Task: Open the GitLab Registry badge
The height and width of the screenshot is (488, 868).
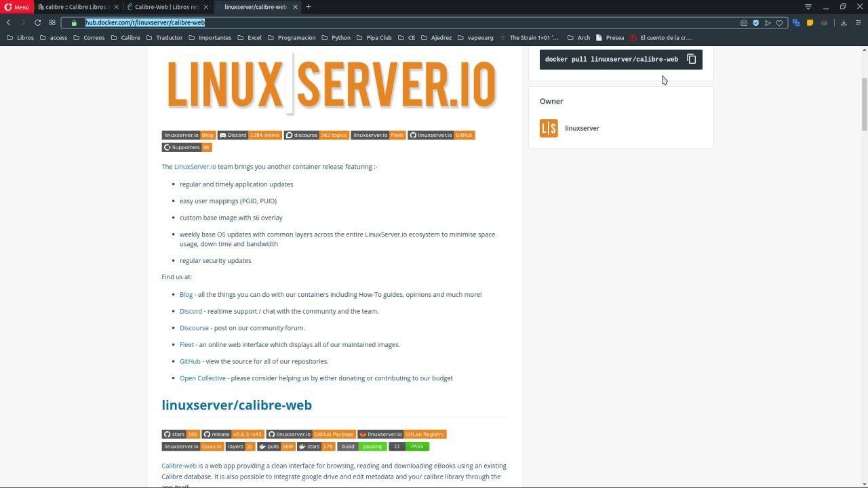Action: [402, 434]
